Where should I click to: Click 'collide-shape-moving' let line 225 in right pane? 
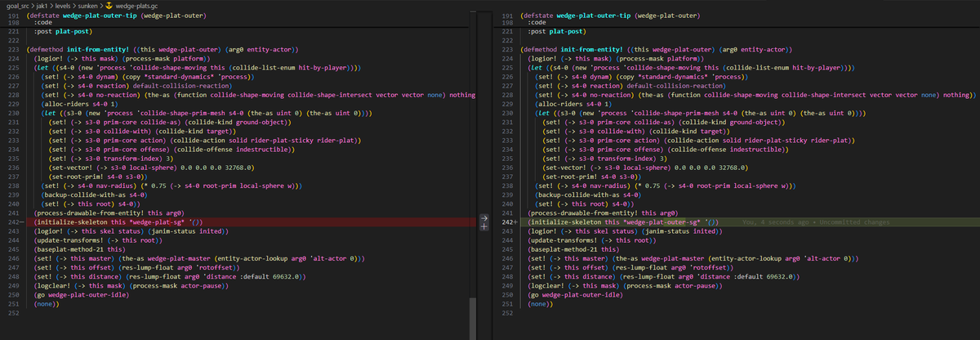coord(691,67)
